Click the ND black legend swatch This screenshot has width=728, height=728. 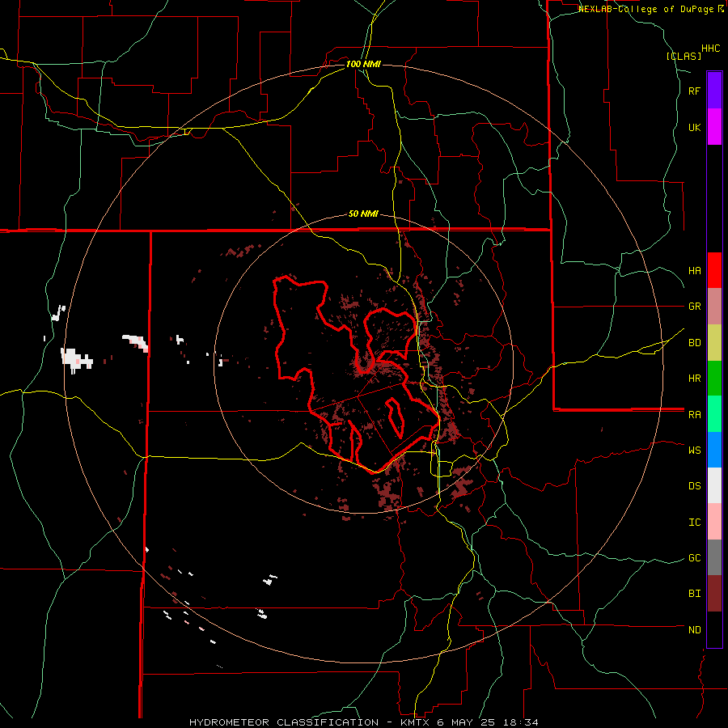pyautogui.click(x=714, y=629)
